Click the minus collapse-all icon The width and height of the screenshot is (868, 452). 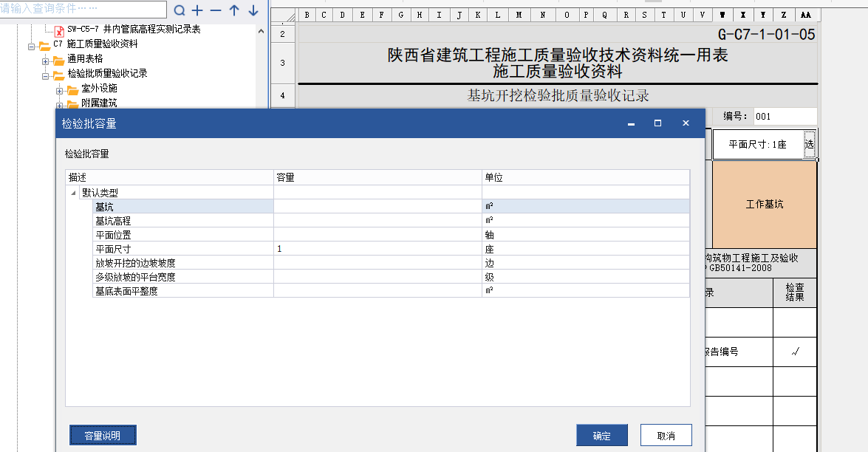click(x=216, y=10)
